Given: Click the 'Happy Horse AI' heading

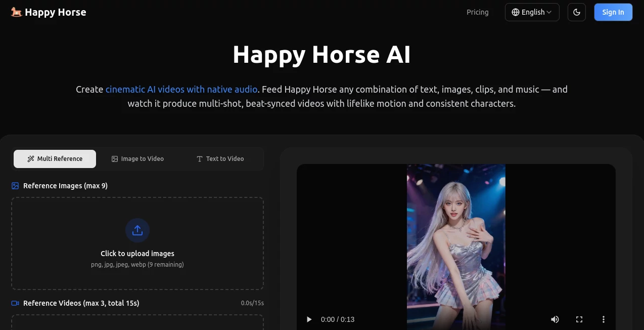Looking at the screenshot, I should [x=321, y=55].
